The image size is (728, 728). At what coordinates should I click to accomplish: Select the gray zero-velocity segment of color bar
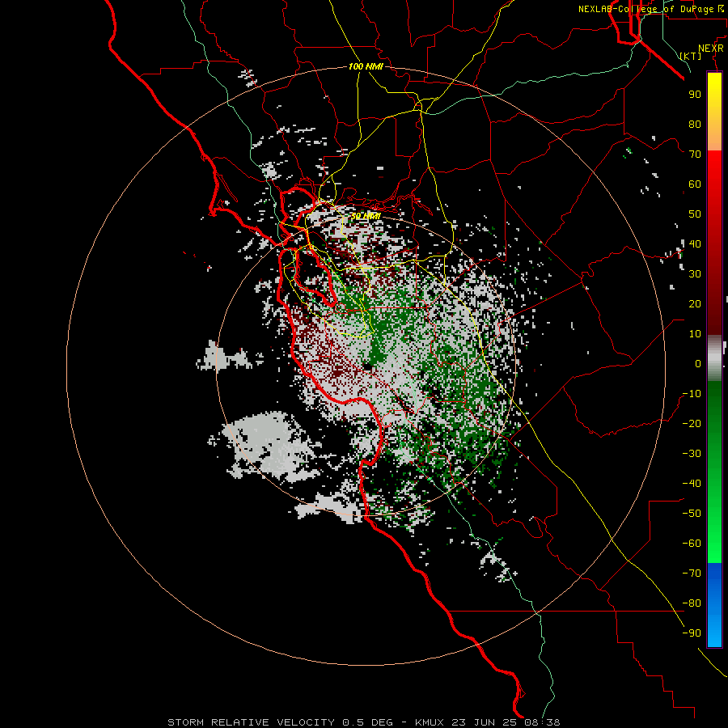tap(714, 358)
